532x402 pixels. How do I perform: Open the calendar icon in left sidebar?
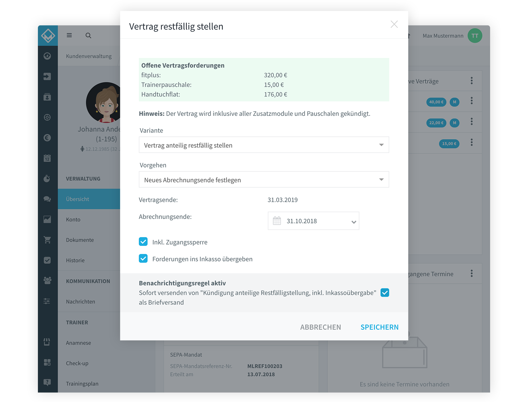pyautogui.click(x=47, y=158)
